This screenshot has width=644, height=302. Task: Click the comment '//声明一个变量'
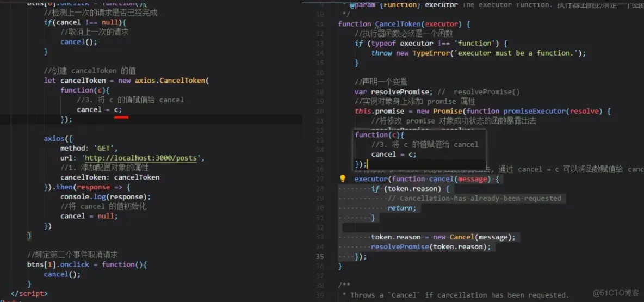point(381,82)
